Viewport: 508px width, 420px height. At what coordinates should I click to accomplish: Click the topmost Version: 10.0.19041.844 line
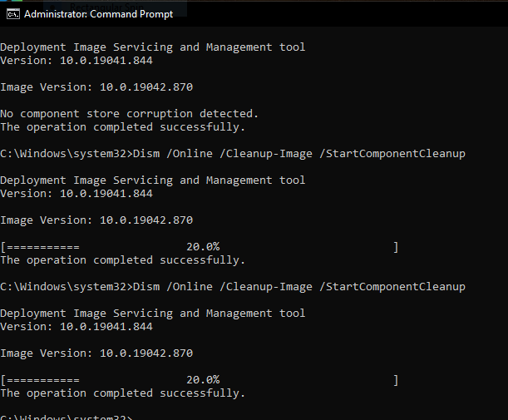[x=76, y=61]
